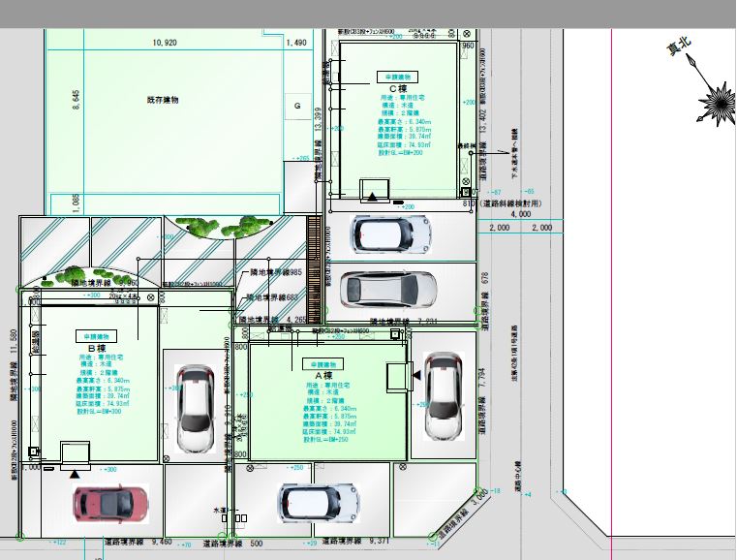Click the 設計GL=BM+250 line in A棟
This screenshot has width=737, height=560.
[325, 440]
